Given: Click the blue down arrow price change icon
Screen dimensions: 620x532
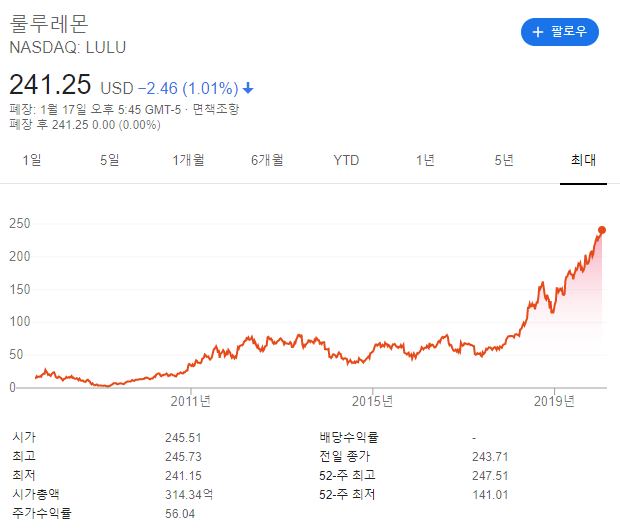Looking at the screenshot, I should (x=248, y=88).
